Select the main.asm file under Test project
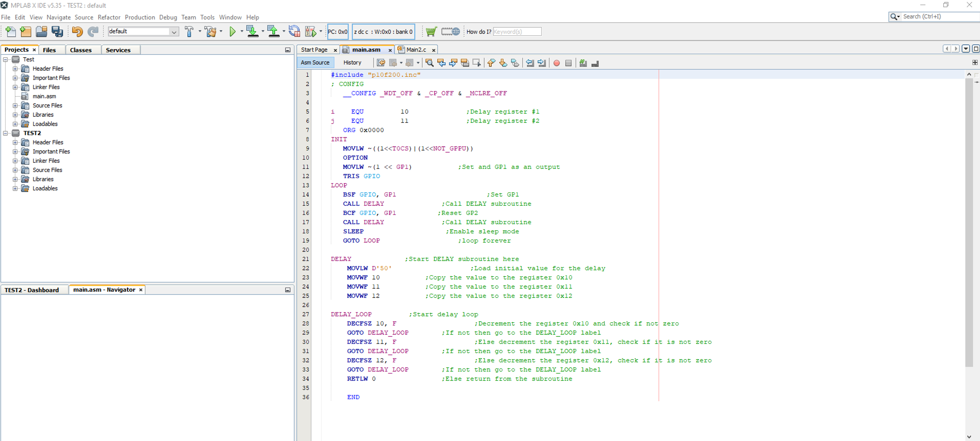Viewport: 980px width, 441px height. coord(44,96)
